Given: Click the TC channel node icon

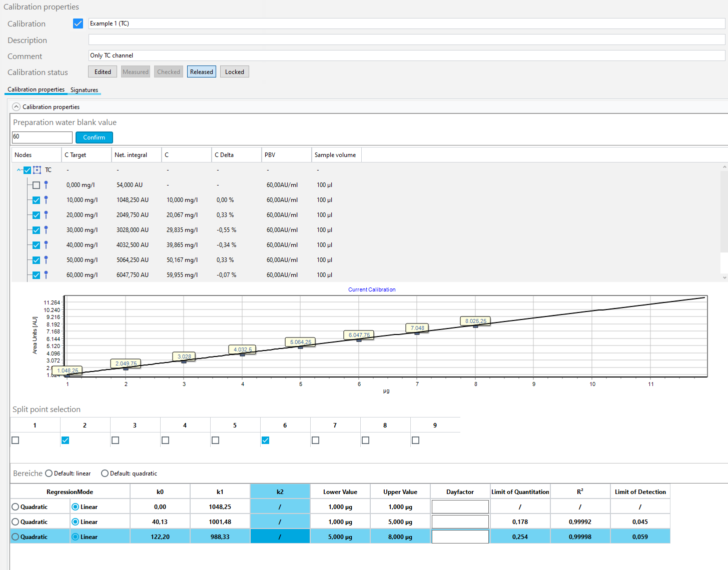Looking at the screenshot, I should pos(37,170).
